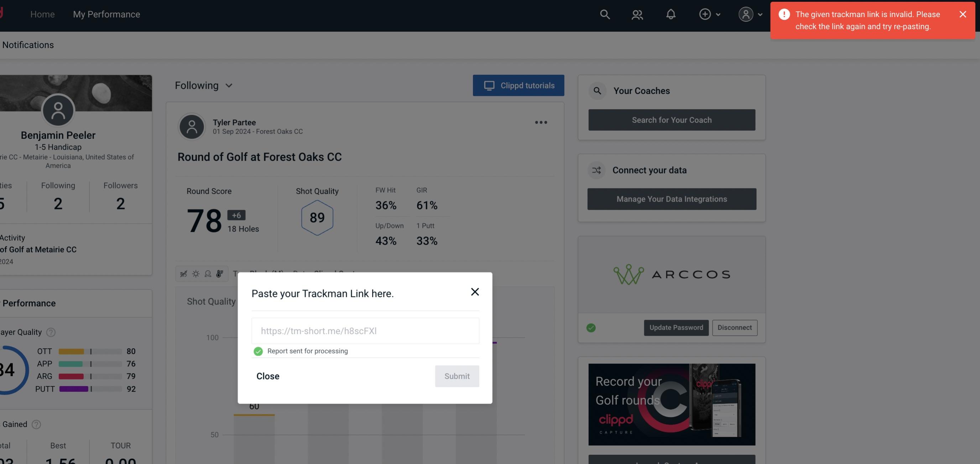The height and width of the screenshot is (464, 980).
Task: Click the search icon in top navigation
Action: (604, 14)
